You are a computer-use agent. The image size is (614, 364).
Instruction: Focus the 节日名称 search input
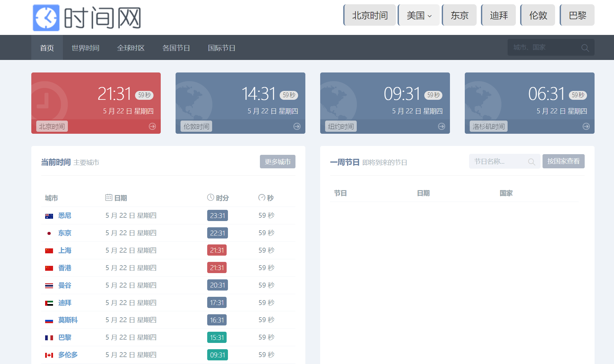[497, 161]
